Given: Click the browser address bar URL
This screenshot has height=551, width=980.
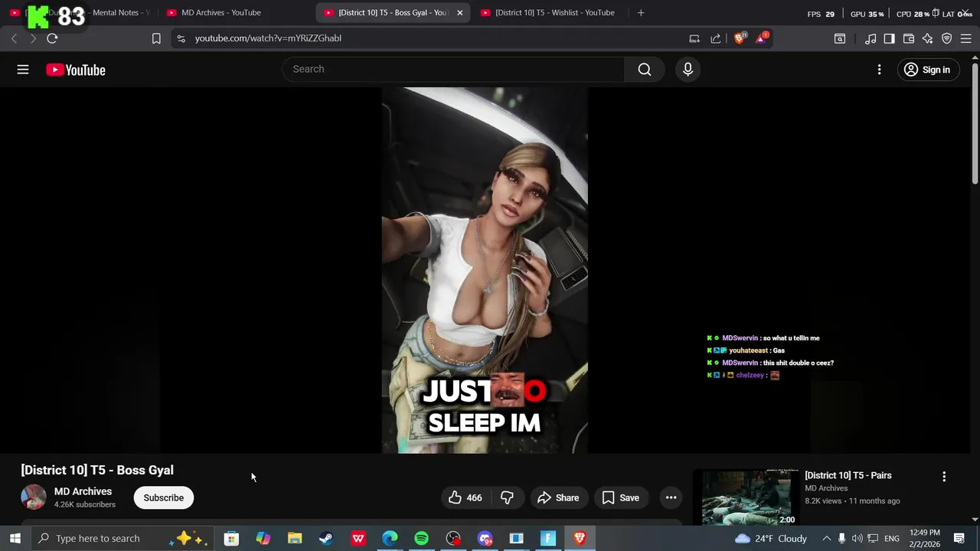Looking at the screenshot, I should coord(268,38).
